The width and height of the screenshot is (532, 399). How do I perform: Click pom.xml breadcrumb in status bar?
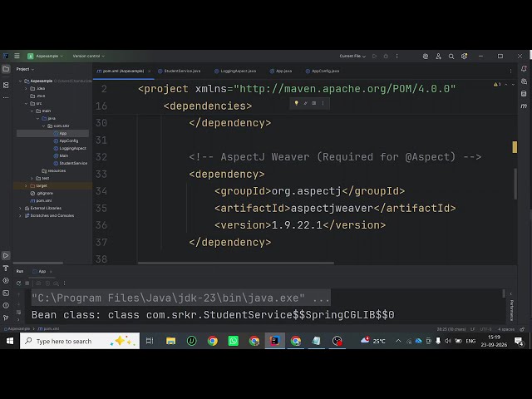[48, 329]
